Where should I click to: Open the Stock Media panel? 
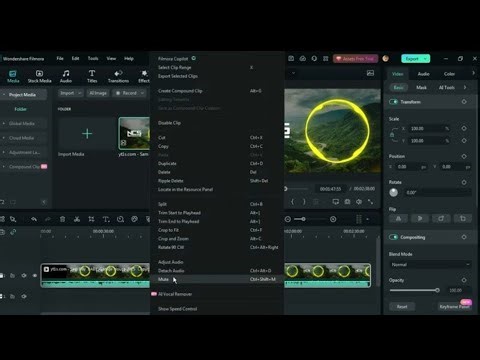[x=39, y=76]
